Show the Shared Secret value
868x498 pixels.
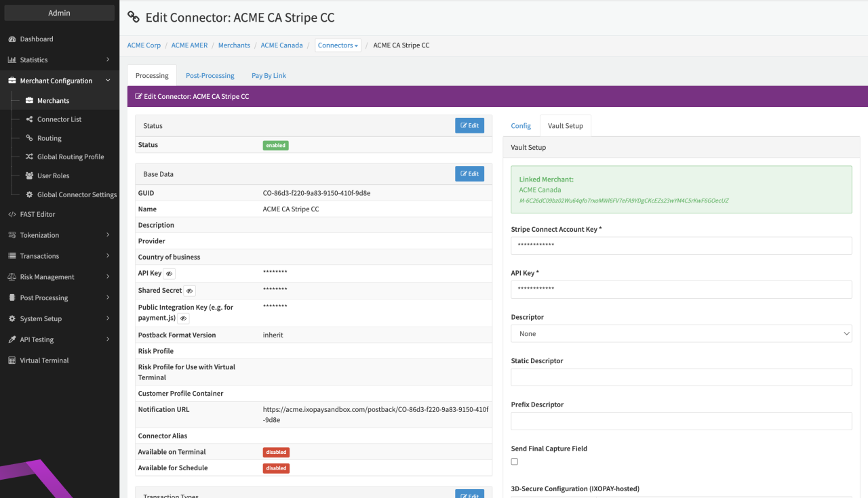190,291
